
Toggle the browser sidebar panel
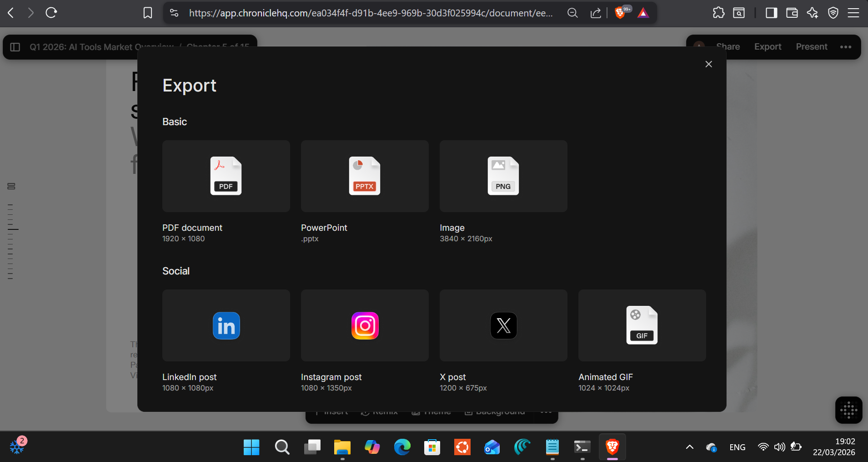771,13
